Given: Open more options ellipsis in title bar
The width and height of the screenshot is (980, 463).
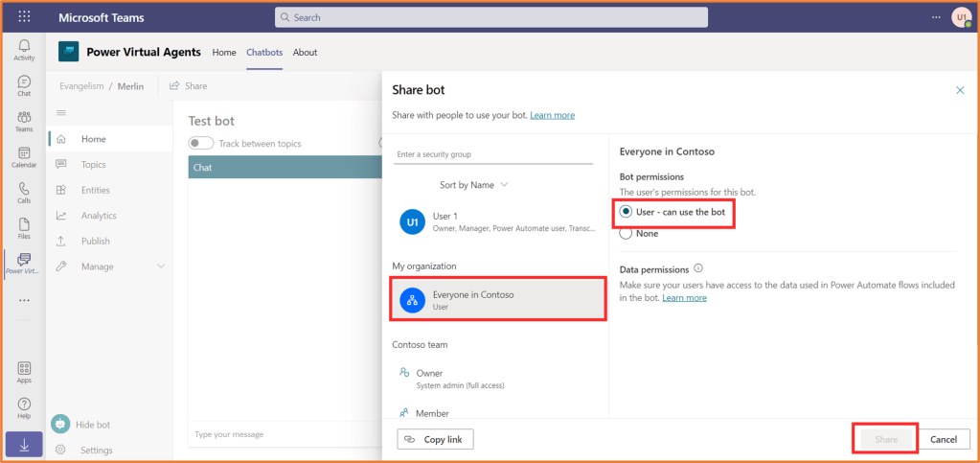Looking at the screenshot, I should tap(936, 17).
